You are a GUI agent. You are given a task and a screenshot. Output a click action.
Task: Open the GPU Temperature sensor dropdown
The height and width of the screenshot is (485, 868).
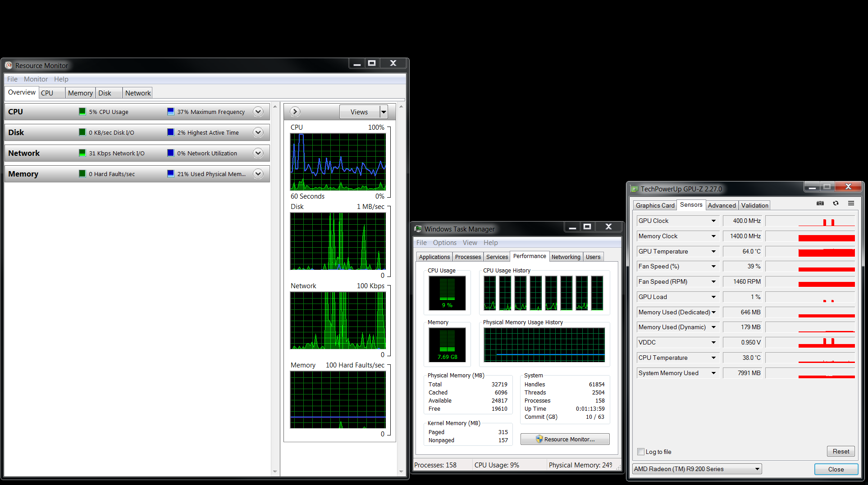point(713,251)
